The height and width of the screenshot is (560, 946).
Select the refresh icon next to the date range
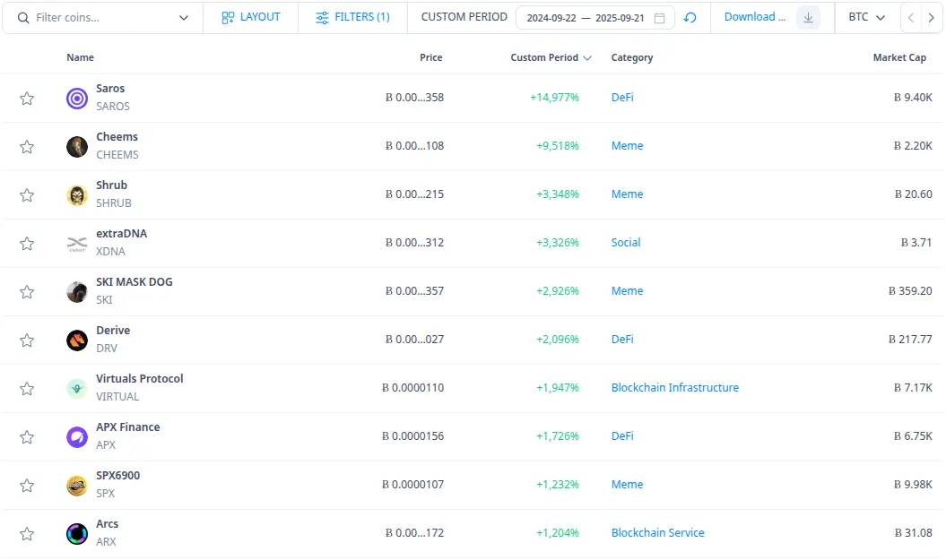690,17
